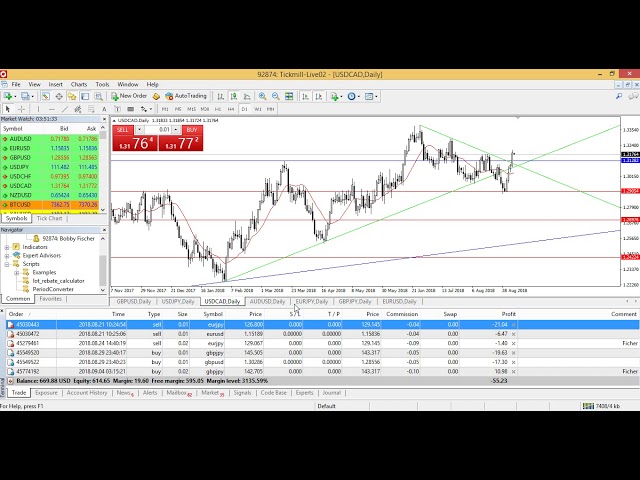Select the Crosshair tool

coord(20,108)
